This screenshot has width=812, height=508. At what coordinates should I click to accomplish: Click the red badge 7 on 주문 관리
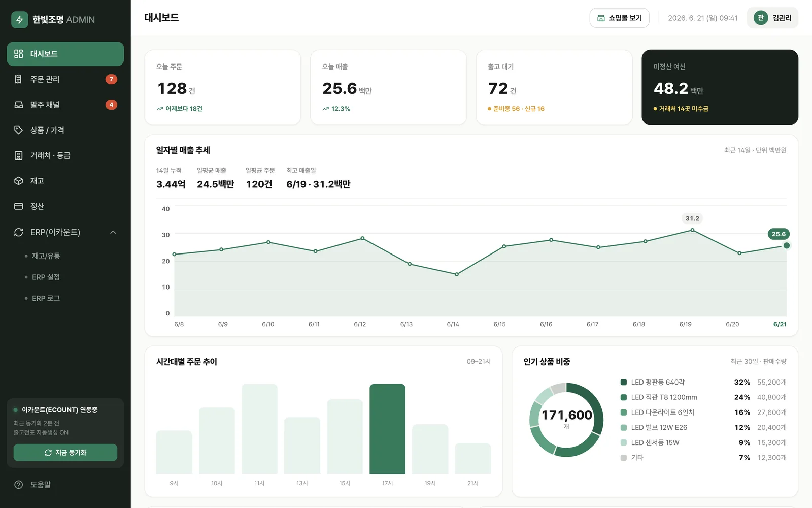pos(111,79)
